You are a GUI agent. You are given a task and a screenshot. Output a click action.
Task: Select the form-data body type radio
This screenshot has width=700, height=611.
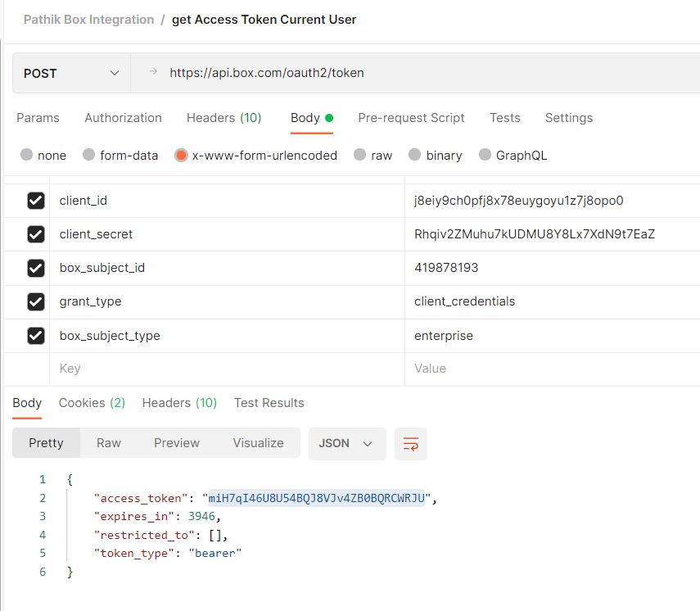89,155
